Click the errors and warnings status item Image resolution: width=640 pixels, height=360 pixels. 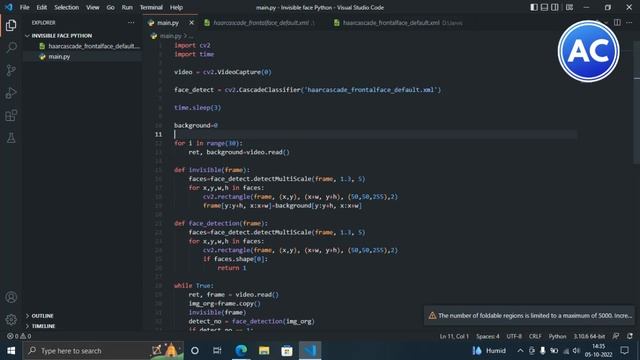[x=19, y=336]
